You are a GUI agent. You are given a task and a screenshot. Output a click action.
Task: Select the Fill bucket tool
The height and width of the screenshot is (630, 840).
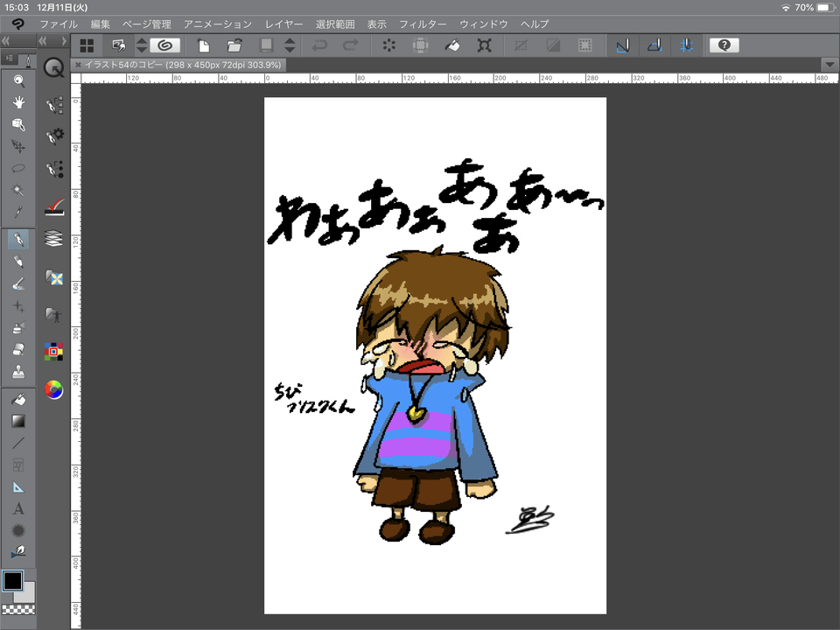17,399
